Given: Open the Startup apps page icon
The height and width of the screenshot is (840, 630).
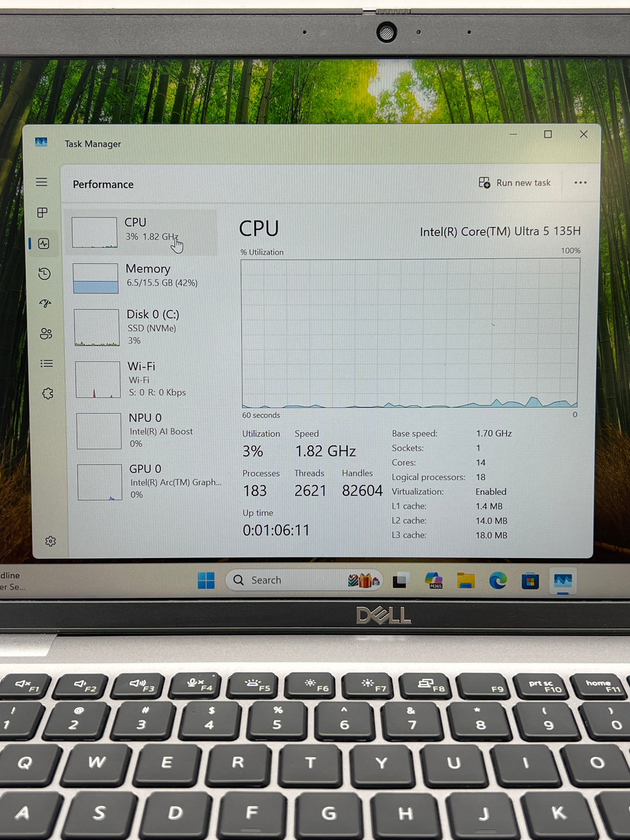Looking at the screenshot, I should click(45, 303).
